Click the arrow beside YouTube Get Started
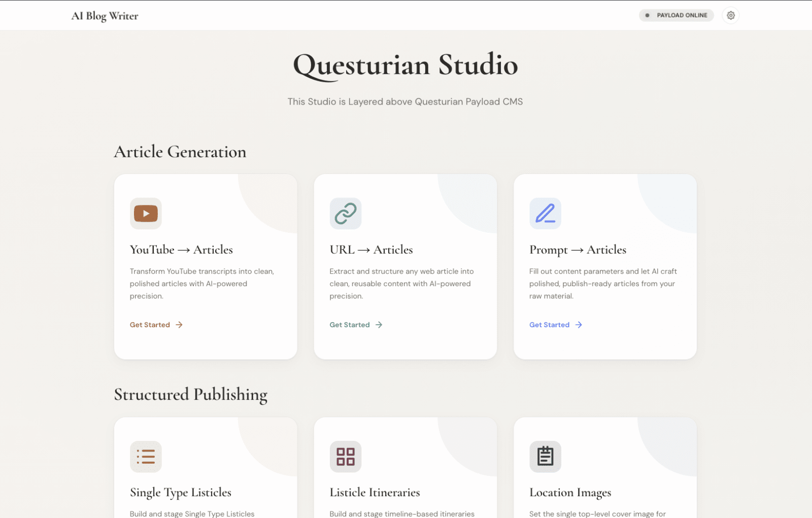This screenshot has height=518, width=812. coord(179,325)
